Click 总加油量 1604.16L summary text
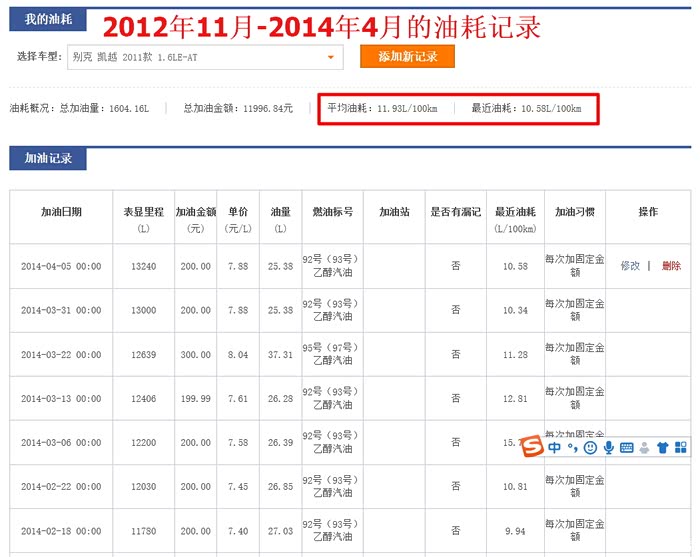This screenshot has height=557, width=700. click(x=104, y=108)
